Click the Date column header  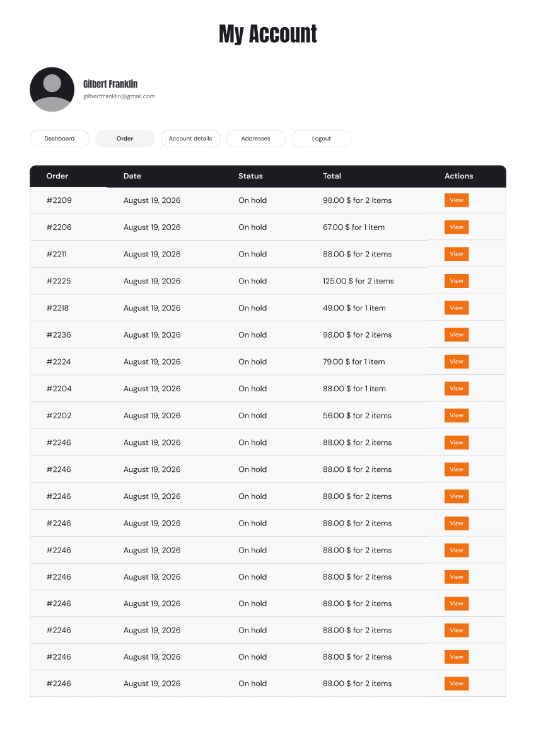tap(132, 176)
